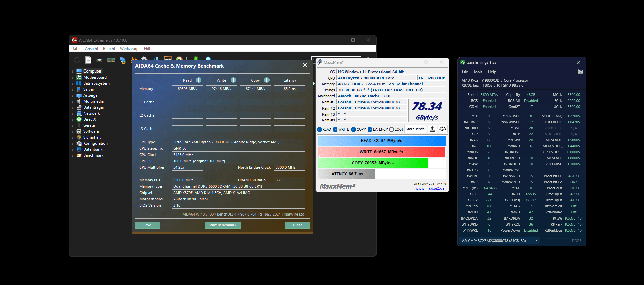The height and width of the screenshot is (285, 644).
Task: Click the monitor and network card toolbar icon
Action: [123, 60]
